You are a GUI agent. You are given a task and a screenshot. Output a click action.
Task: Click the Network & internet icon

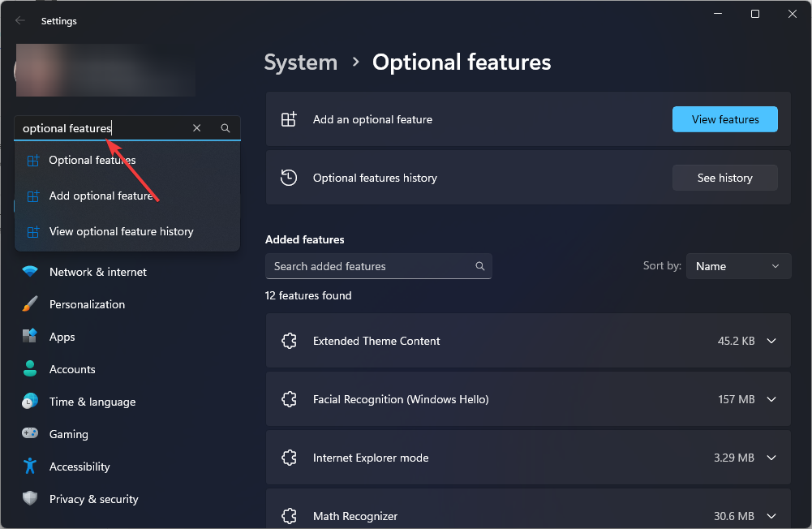coord(30,272)
